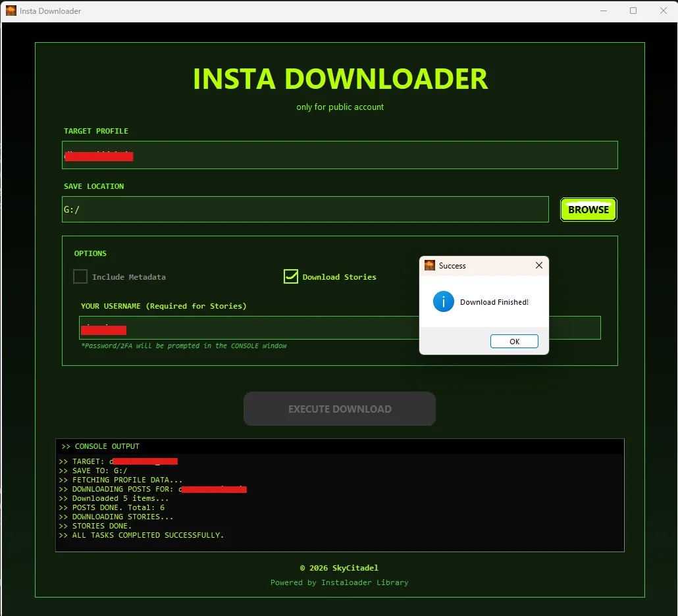Image resolution: width=678 pixels, height=616 pixels.
Task: Click the OPTIONS section label
Action: click(x=90, y=253)
